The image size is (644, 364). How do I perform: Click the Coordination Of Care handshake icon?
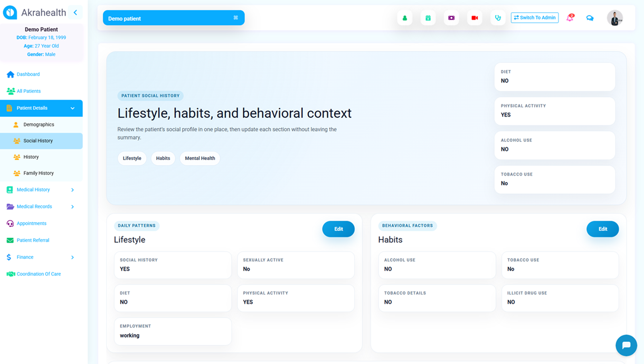(x=10, y=274)
